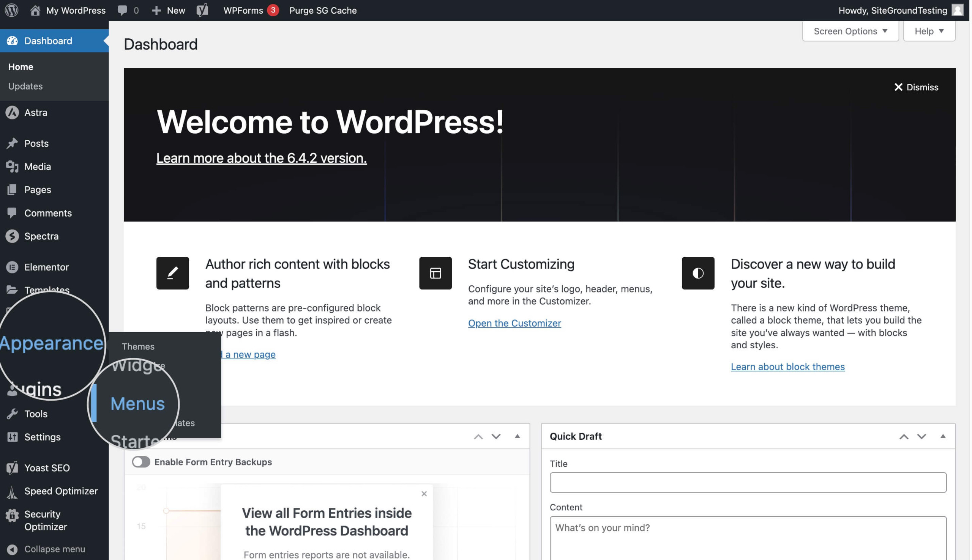Click the What's on your mind content box
Screen dimensions: 972x560
click(x=748, y=538)
